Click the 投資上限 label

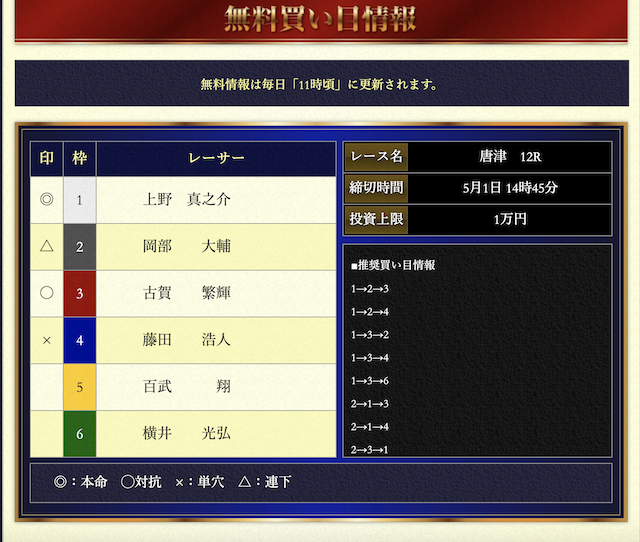point(376,219)
